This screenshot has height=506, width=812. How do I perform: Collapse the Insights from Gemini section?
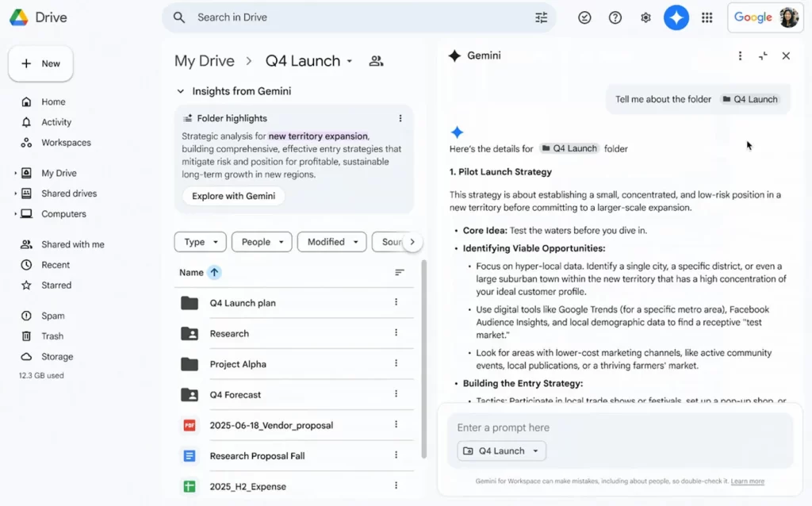180,91
